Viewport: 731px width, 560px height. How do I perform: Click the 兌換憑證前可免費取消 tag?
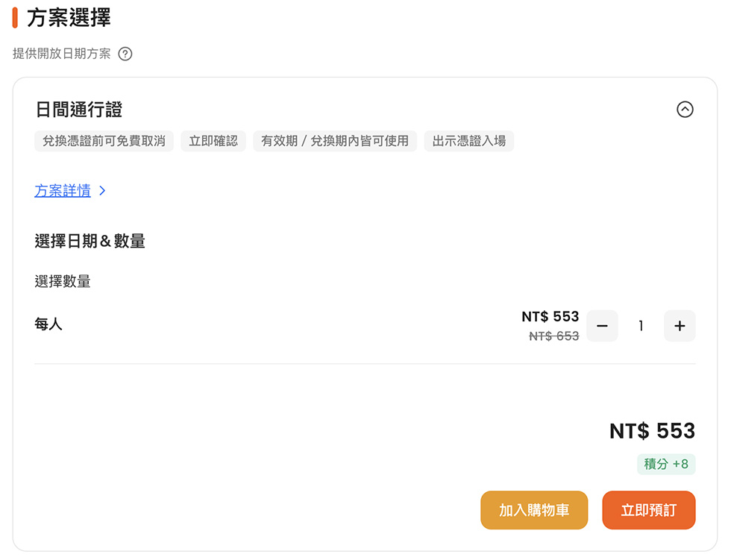coord(104,141)
